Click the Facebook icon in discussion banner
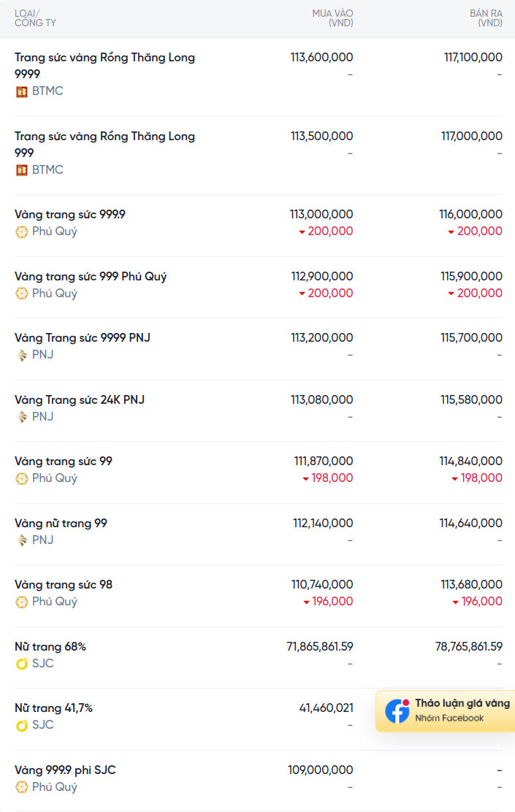The width and height of the screenshot is (515, 812). coord(397,711)
